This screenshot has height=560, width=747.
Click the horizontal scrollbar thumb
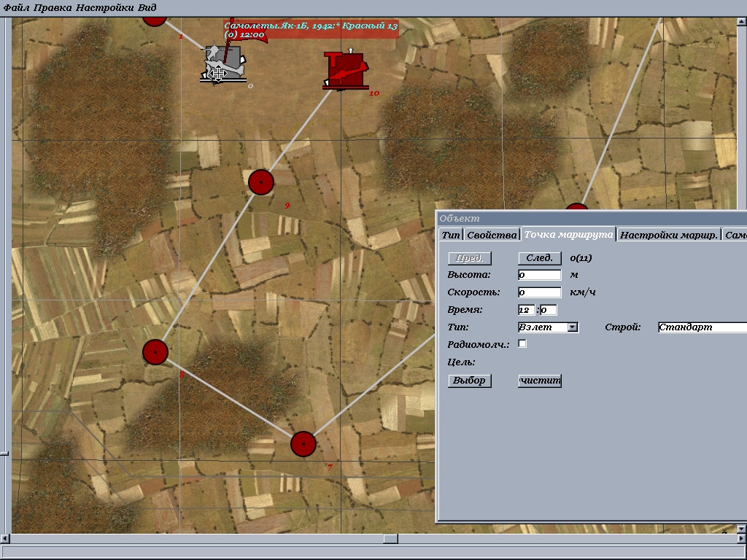point(391,539)
